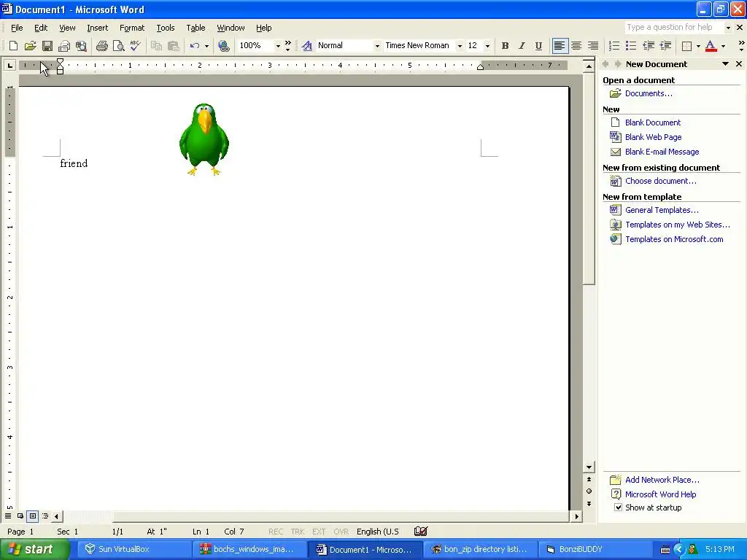
Task: Align text left in the formatting toolbar
Action: (560, 46)
